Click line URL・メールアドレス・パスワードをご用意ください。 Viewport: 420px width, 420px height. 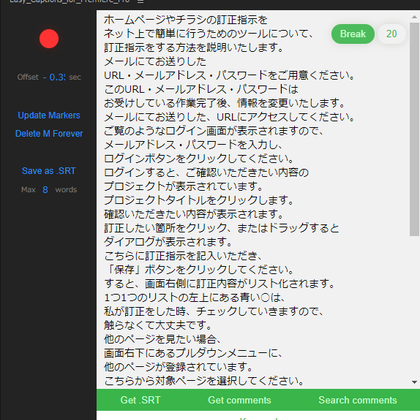(x=229, y=75)
